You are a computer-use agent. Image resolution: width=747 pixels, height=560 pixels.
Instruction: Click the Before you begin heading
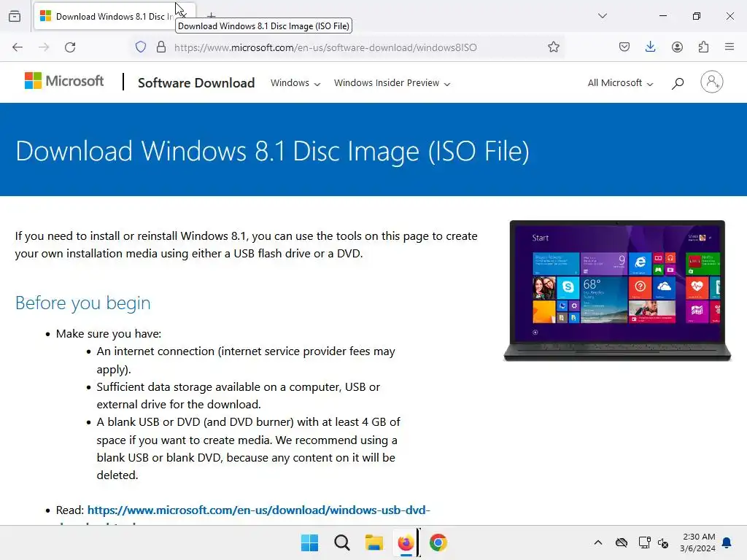(x=83, y=303)
